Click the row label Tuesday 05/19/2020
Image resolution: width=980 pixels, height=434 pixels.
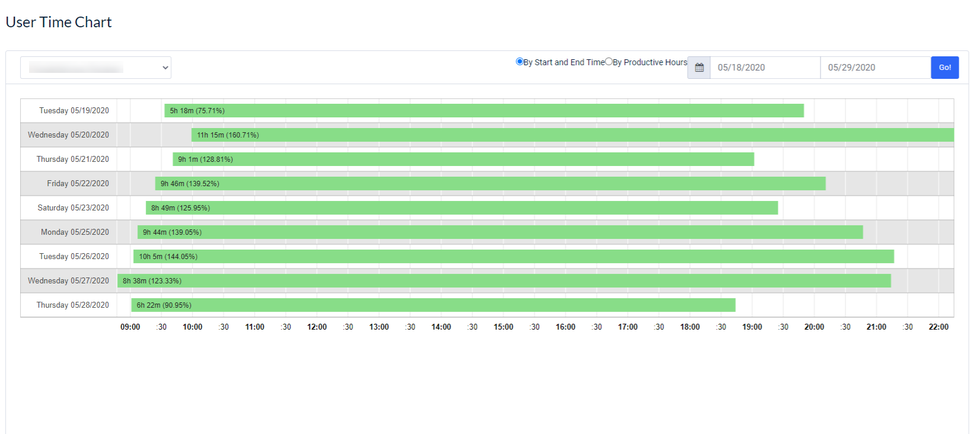74,111
